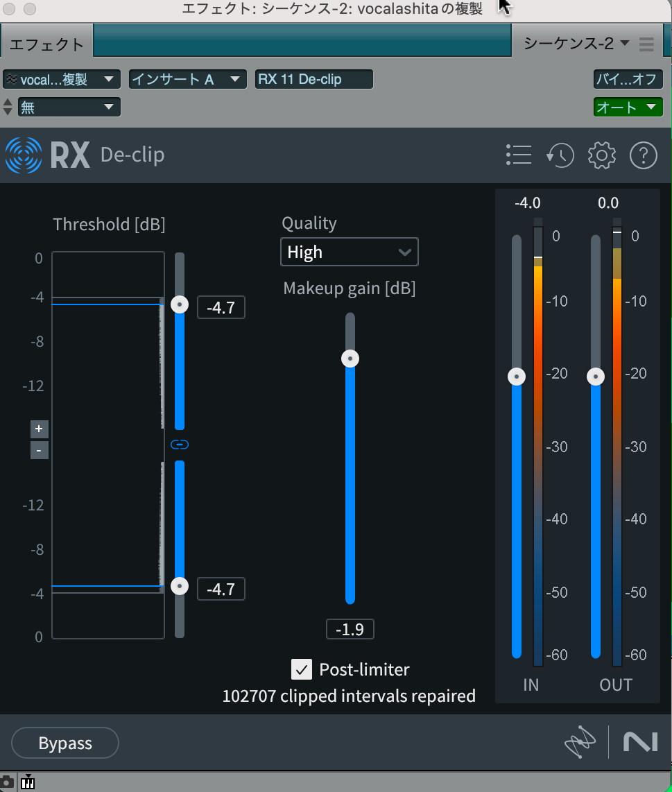Toggle the バイ…オフ bypass button
Screen dimensions: 672x792
point(628,79)
